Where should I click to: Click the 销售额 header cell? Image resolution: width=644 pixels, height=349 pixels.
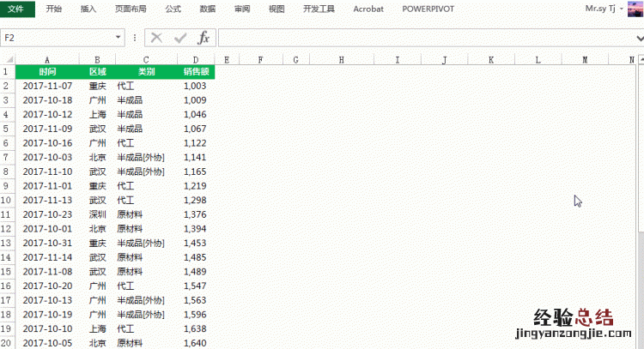[x=196, y=73]
